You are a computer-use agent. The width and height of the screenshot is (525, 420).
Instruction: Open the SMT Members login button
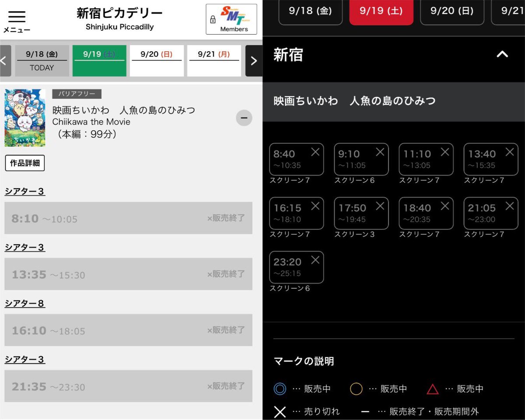coord(231,19)
